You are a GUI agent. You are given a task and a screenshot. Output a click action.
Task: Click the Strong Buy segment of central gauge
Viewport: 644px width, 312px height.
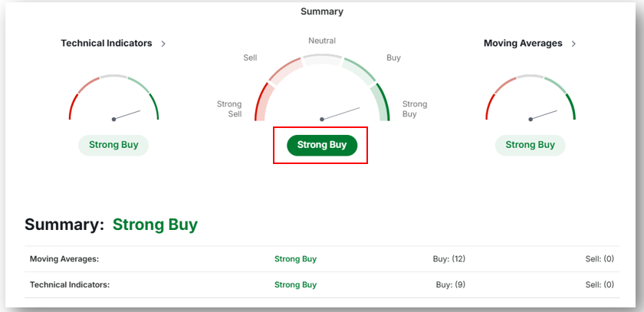[x=381, y=103]
